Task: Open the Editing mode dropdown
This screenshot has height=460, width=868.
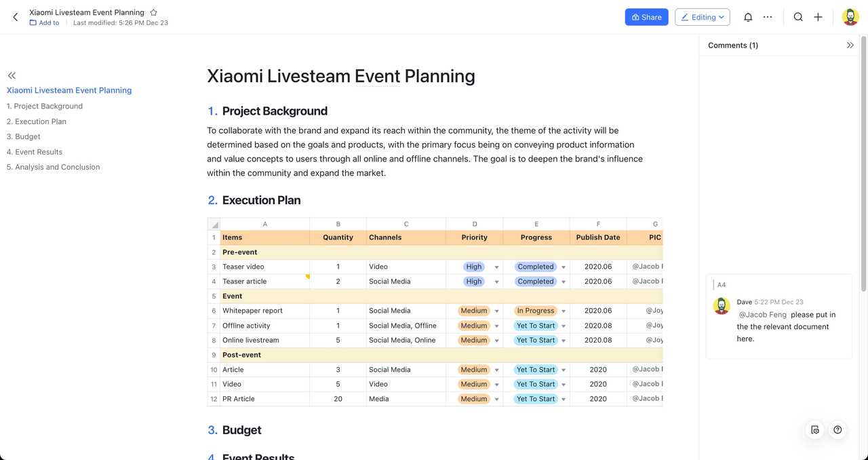Action: click(702, 17)
